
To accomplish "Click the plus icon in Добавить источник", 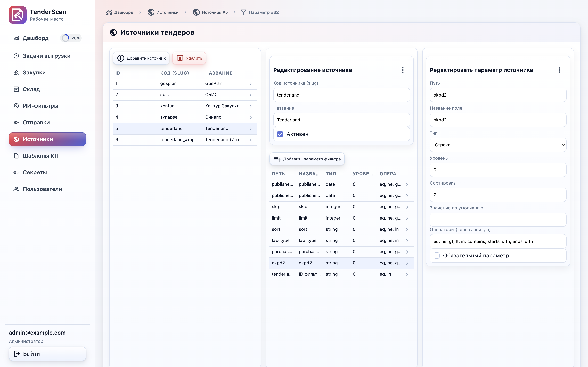I will [x=121, y=58].
